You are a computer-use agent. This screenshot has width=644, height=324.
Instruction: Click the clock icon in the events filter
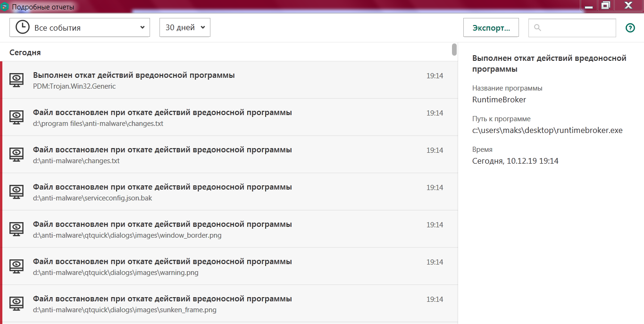pyautogui.click(x=22, y=27)
